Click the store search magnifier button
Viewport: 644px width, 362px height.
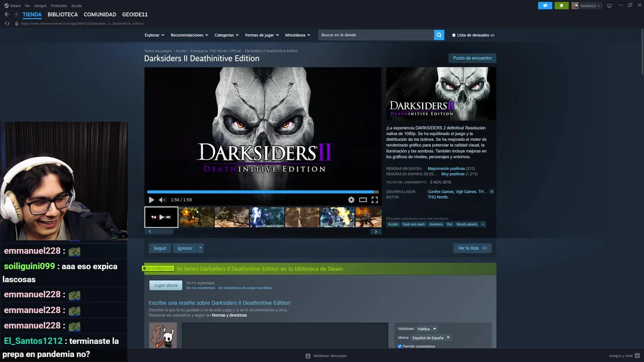click(x=439, y=35)
